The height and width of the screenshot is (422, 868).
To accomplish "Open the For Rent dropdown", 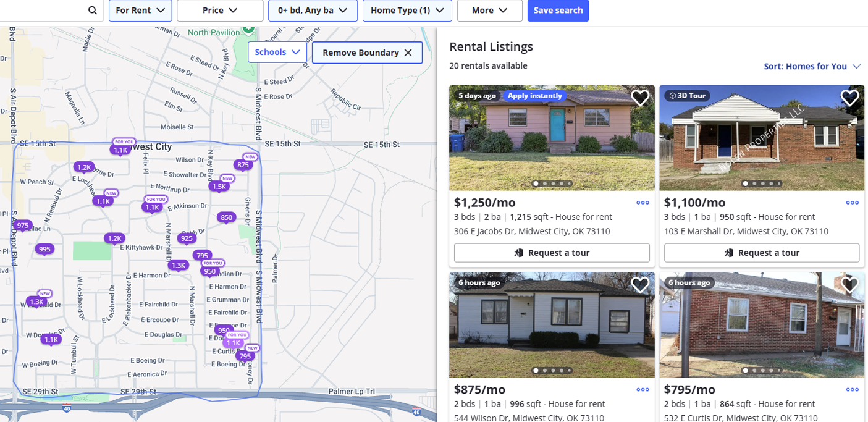I will [x=140, y=11].
